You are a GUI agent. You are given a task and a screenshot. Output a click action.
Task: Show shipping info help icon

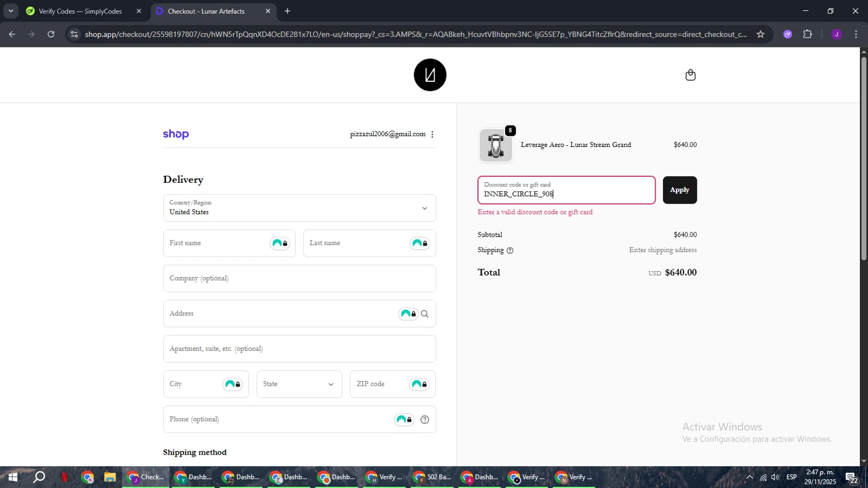click(510, 250)
